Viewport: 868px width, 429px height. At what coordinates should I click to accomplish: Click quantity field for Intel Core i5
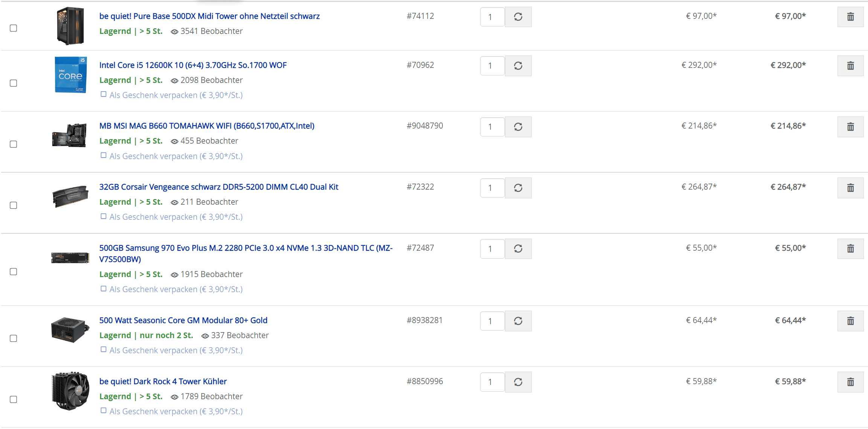point(492,66)
